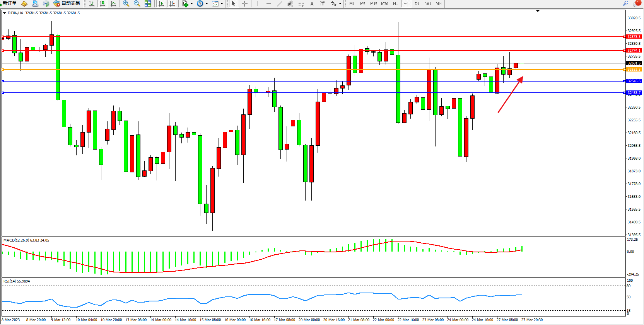644x325 pixels.
Task: Click the red arrow drawn on chart
Action: pyautogui.click(x=510, y=95)
